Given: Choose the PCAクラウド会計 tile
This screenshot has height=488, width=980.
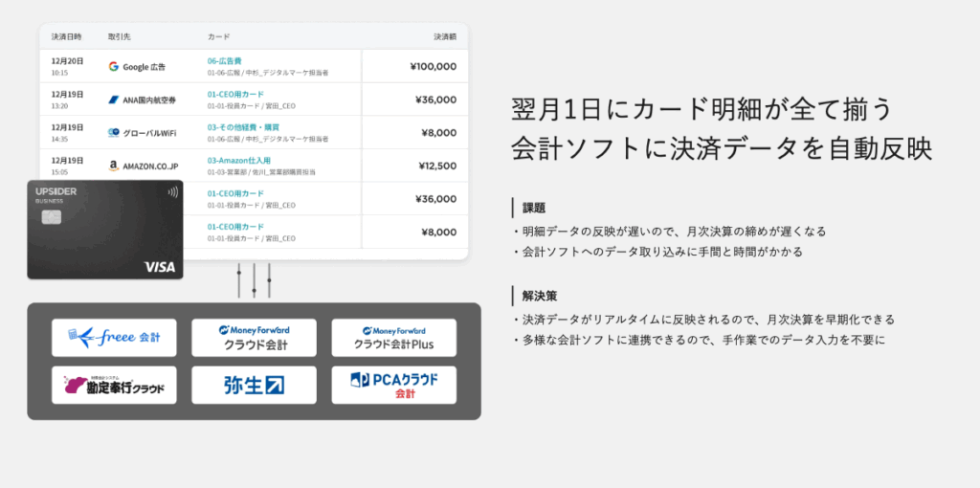Looking at the screenshot, I should click(393, 385).
